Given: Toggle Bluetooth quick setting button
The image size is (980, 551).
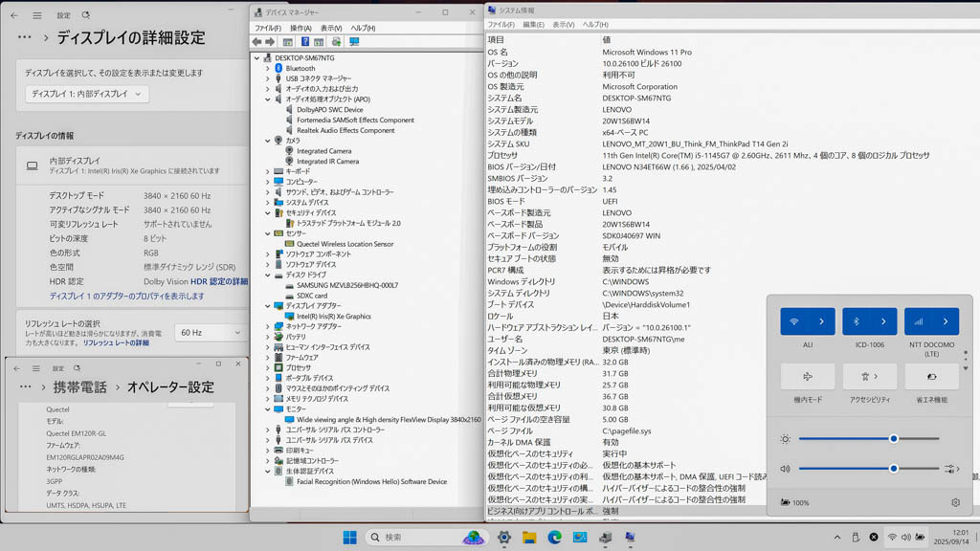Looking at the screenshot, I should coord(857,321).
